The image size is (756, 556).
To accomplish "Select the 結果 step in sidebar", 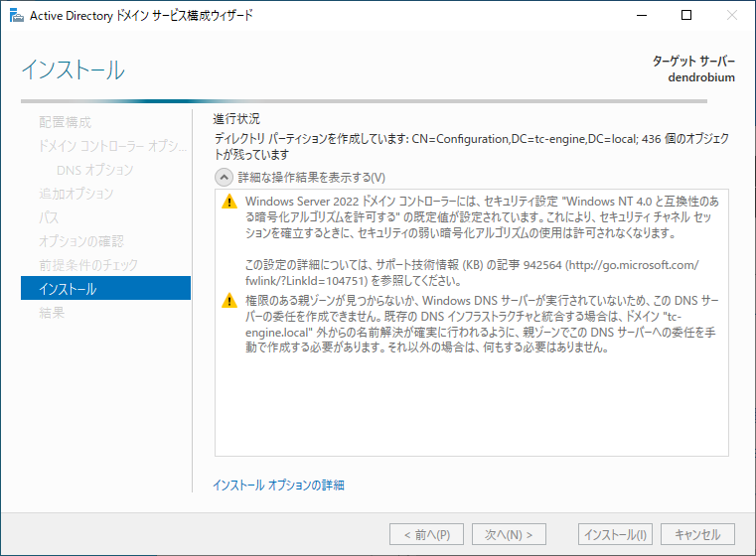I will (52, 313).
